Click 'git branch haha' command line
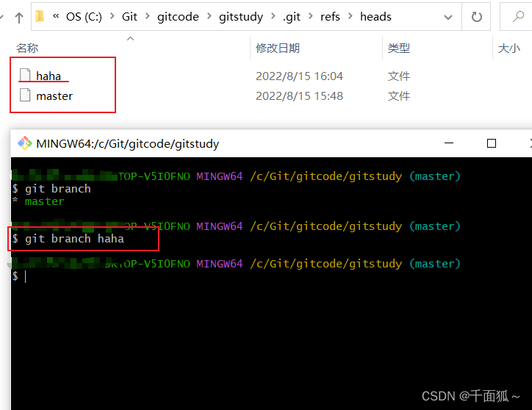 point(68,239)
